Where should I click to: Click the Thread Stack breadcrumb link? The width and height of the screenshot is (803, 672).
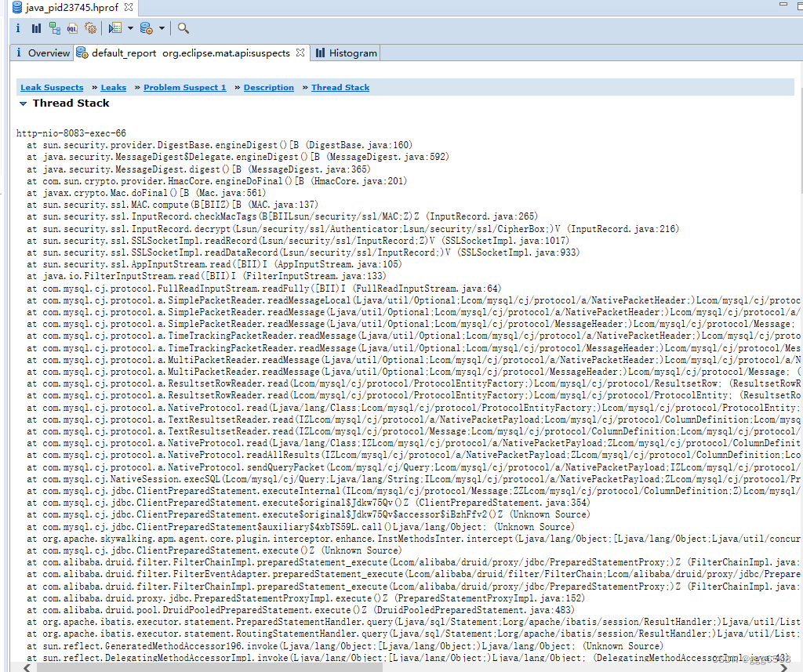pos(340,87)
